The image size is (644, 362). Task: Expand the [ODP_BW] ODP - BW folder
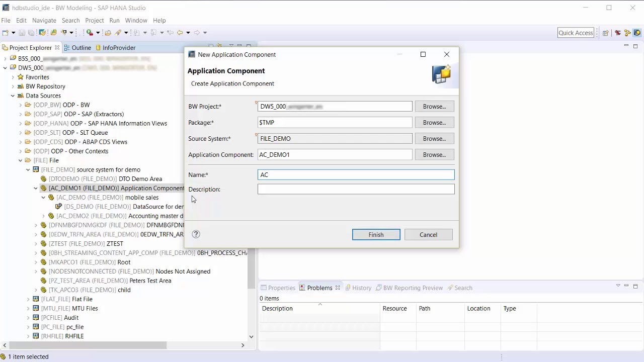point(21,105)
